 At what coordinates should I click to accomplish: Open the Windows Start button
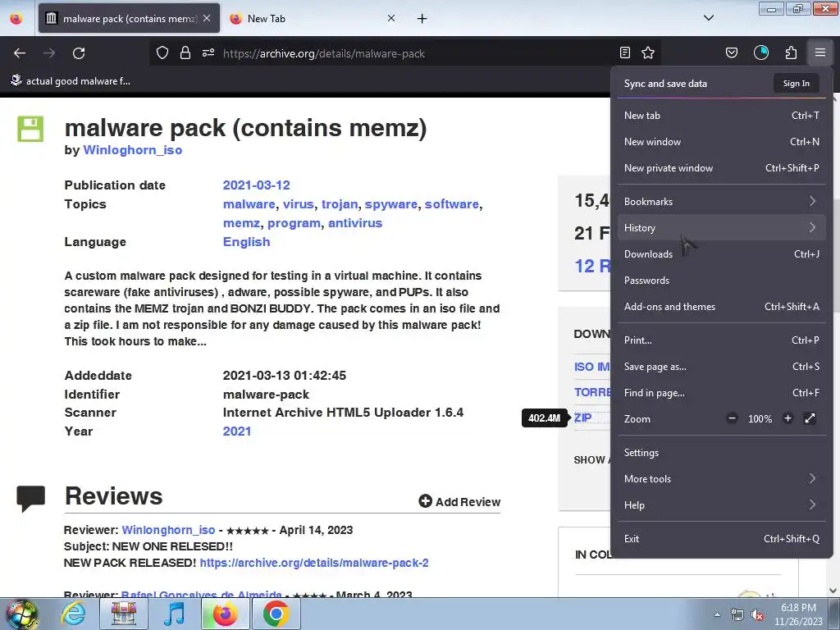22,614
